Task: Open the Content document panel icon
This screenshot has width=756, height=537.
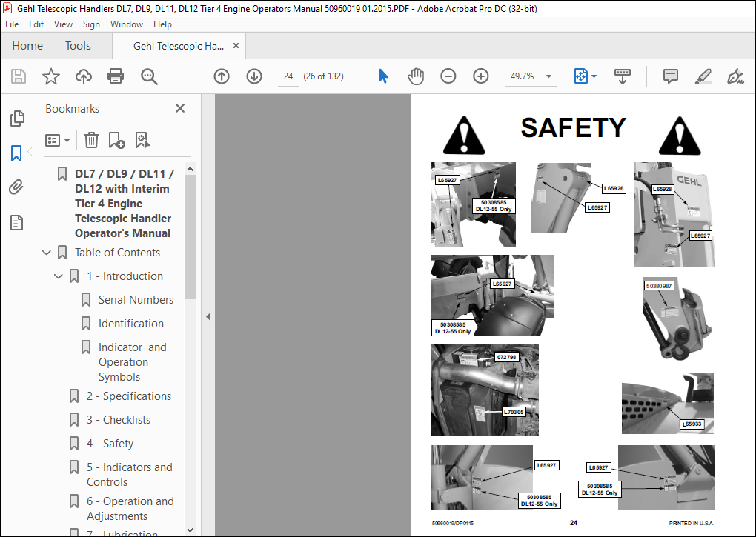Action: coord(16,222)
